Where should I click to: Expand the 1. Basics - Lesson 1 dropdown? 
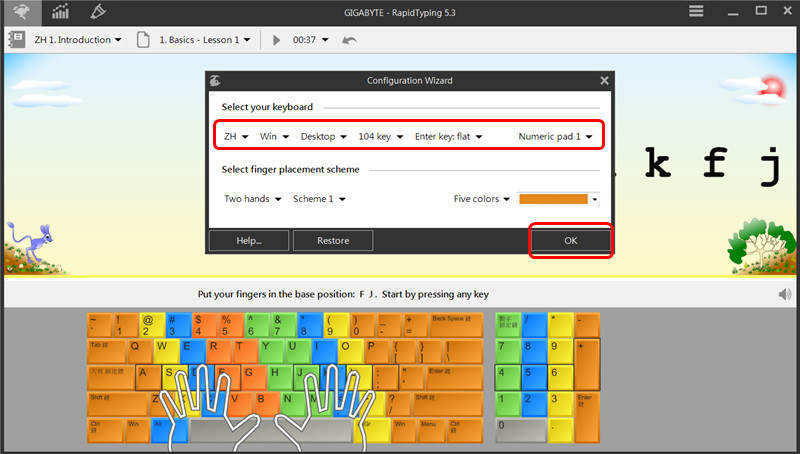pos(205,40)
